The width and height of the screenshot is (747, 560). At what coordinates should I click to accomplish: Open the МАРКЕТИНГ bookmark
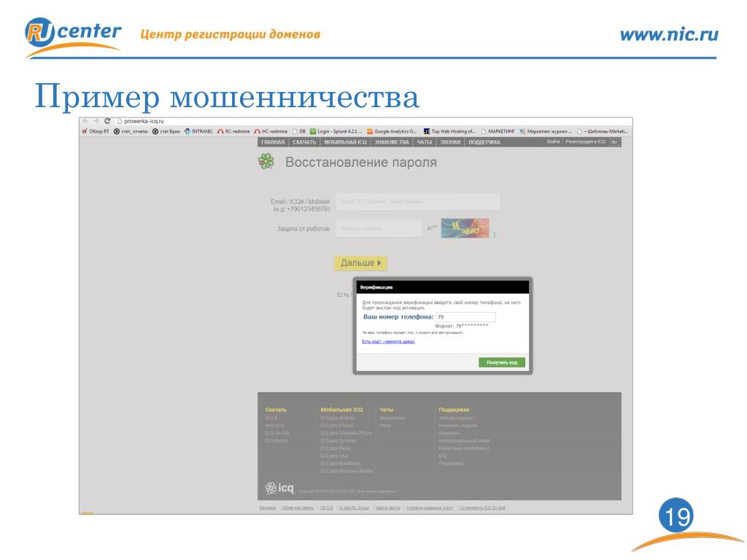coord(498,131)
